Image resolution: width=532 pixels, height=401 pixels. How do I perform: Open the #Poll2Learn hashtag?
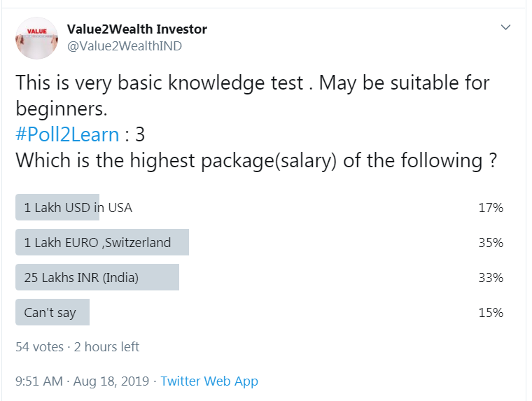pos(67,134)
